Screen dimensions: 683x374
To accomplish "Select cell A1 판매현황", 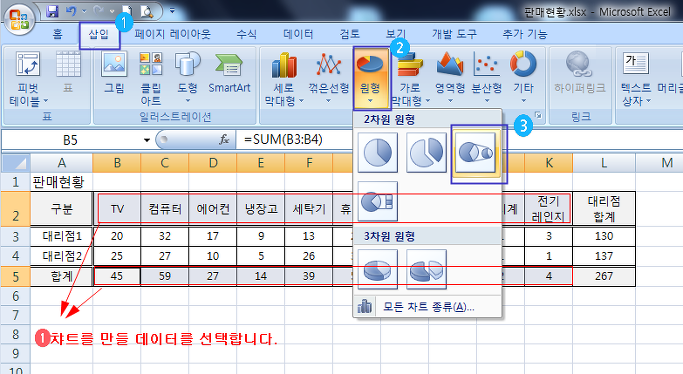I will tap(61, 182).
